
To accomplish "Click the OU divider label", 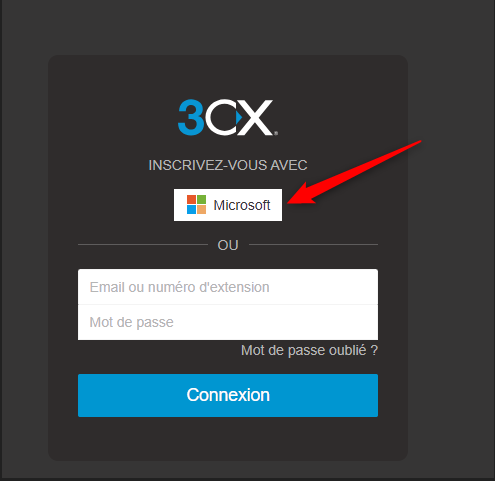I will pyautogui.click(x=228, y=245).
